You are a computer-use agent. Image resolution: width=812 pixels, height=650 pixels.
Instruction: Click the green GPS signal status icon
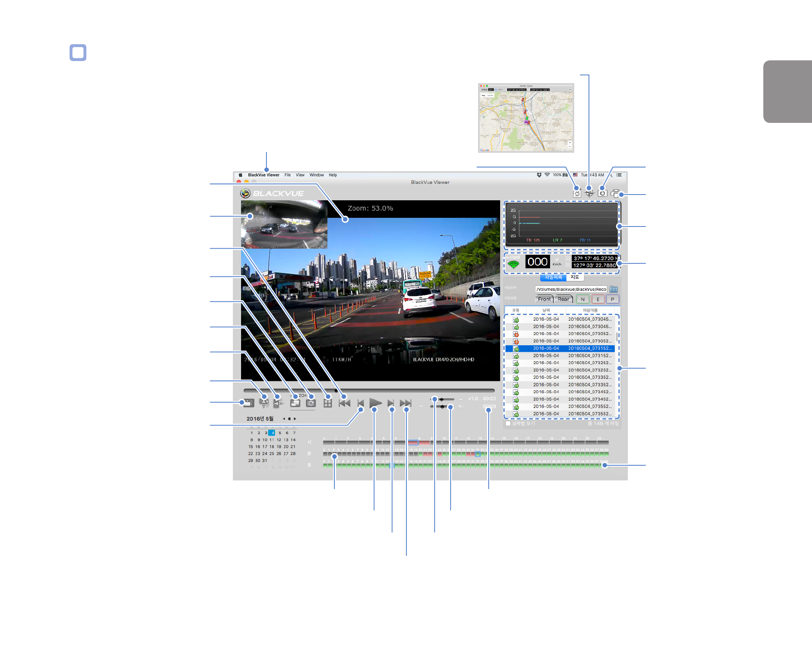point(513,265)
